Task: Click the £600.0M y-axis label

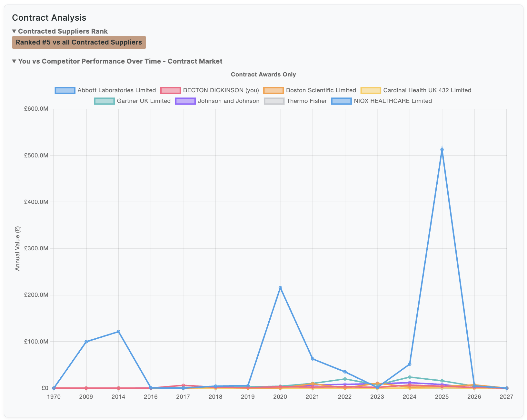Action: point(36,109)
